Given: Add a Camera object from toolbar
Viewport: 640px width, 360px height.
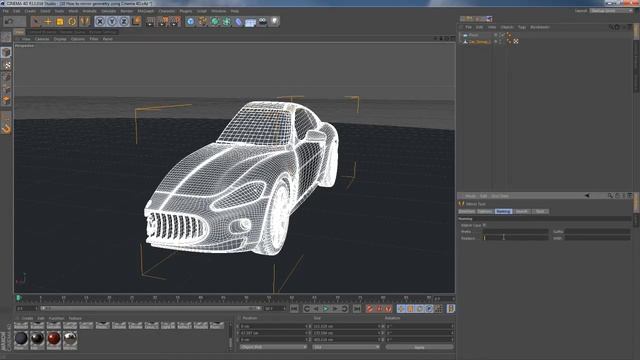Looking at the screenshot, I should coord(263,21).
